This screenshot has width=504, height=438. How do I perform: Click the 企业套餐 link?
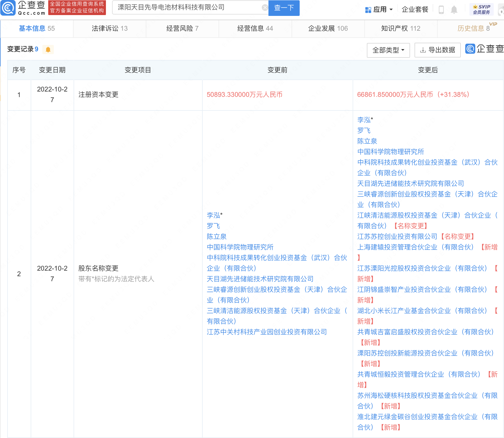tap(415, 10)
